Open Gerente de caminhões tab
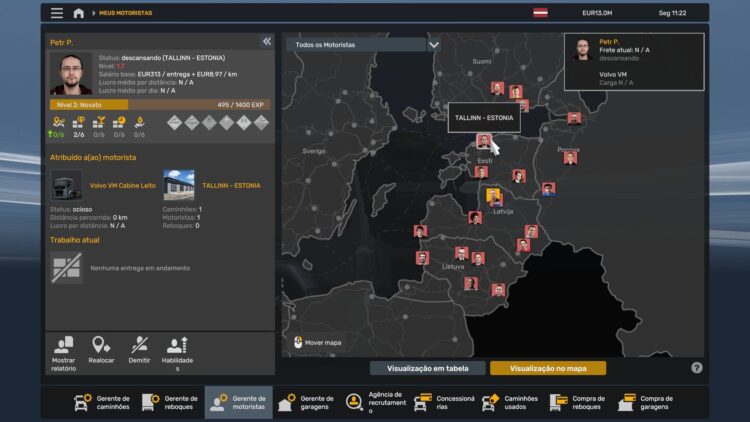750x422 pixels. coord(102,402)
